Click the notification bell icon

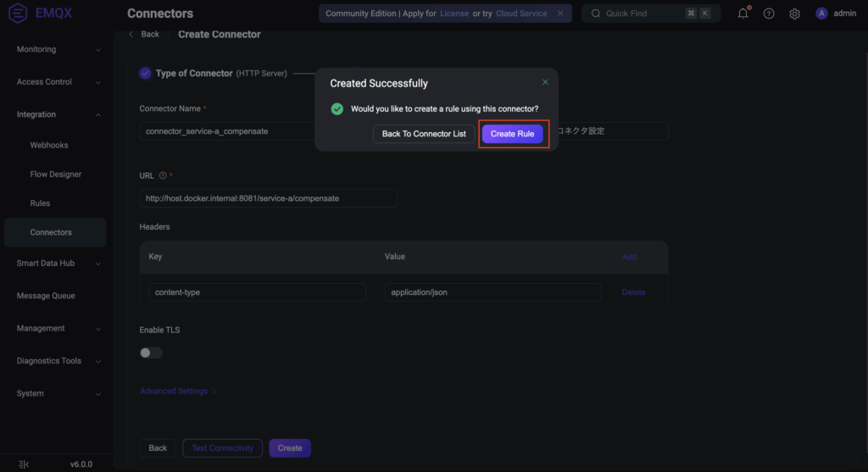[743, 14]
